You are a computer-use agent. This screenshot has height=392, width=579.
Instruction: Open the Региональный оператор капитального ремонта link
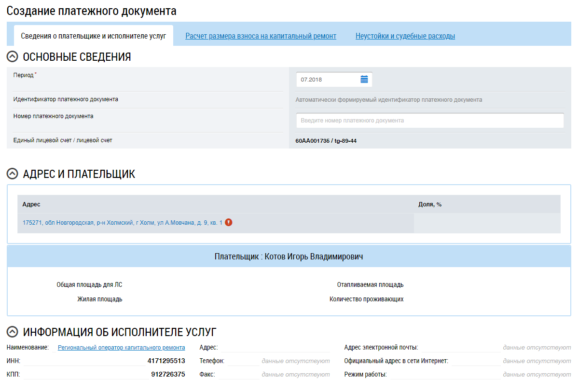[x=121, y=348]
